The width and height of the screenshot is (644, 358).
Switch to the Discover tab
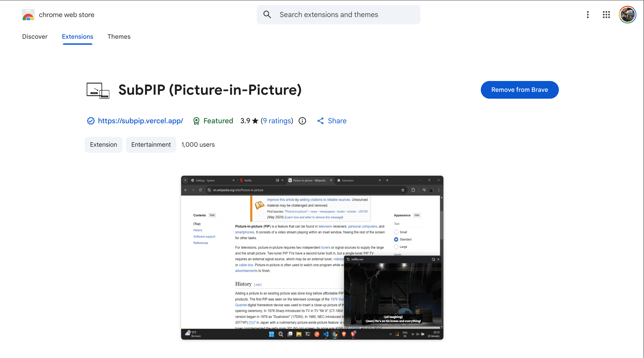(x=35, y=37)
